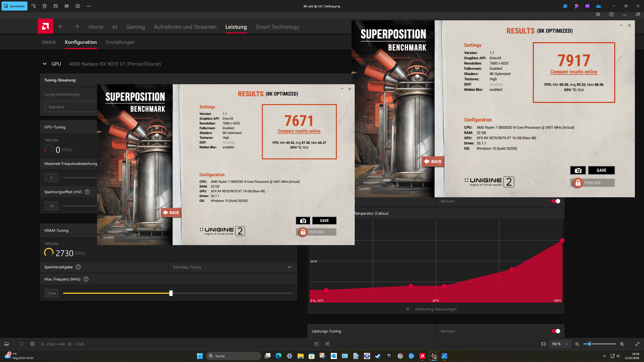Open Steam from the taskbar
Screen dimensions: 644x362
point(378,356)
